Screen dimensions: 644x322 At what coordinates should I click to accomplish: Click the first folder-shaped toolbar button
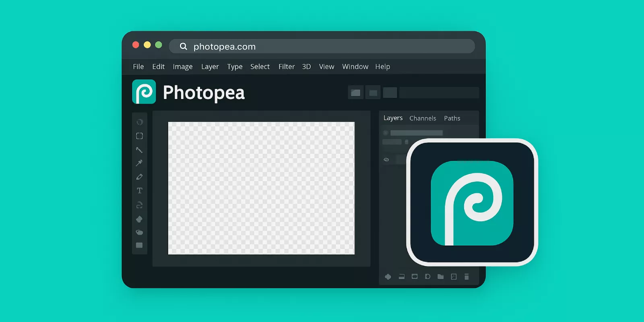pyautogui.click(x=356, y=93)
